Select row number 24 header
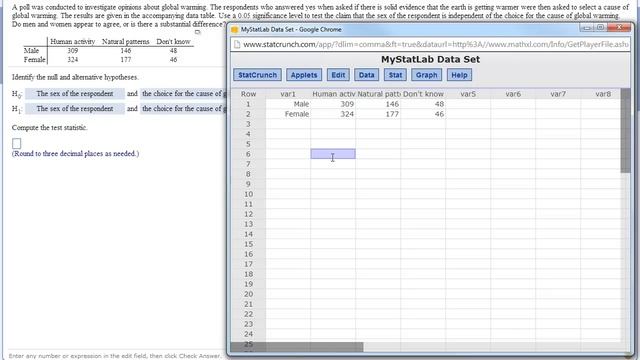Image resolution: width=640 pixels, height=360 pixels. tap(248, 334)
